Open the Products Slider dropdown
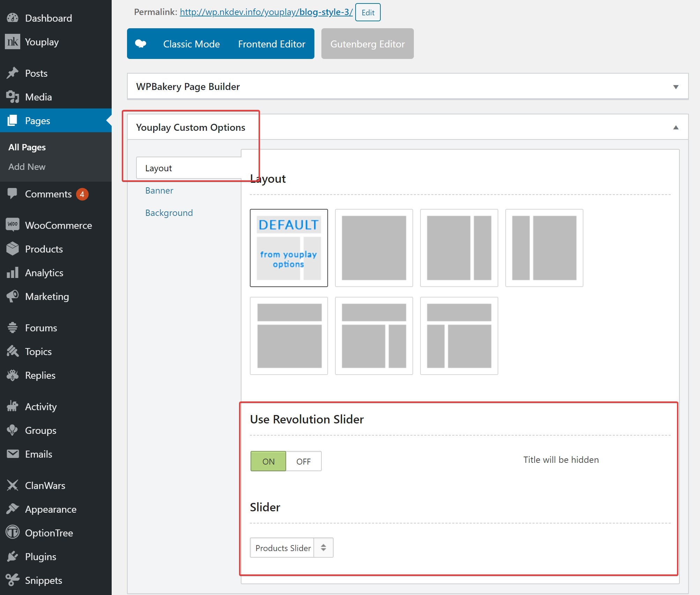The image size is (700, 595). click(x=291, y=548)
